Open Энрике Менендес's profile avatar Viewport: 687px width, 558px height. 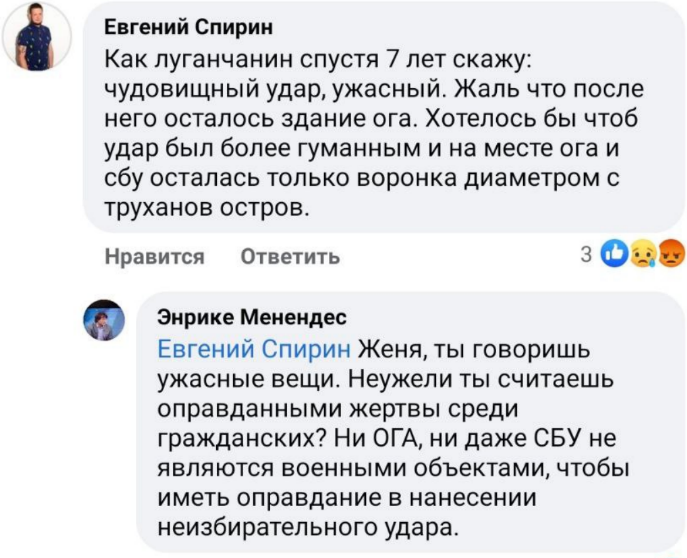click(103, 322)
